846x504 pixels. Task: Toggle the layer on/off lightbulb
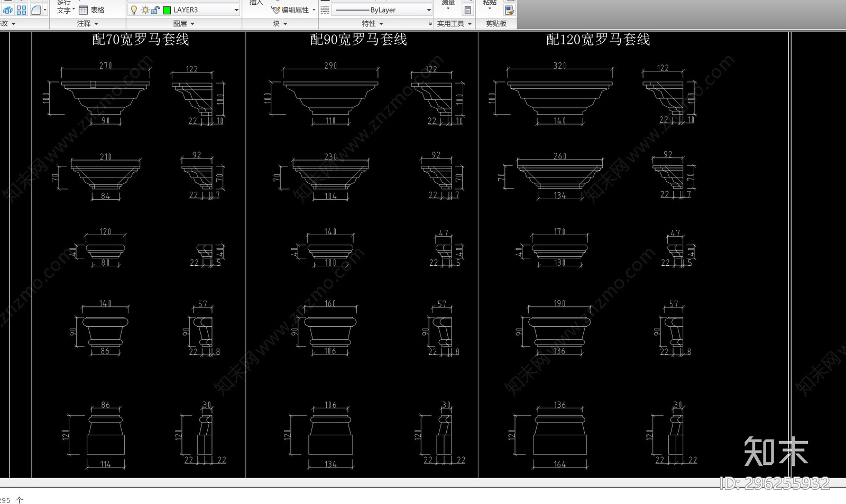pos(134,10)
